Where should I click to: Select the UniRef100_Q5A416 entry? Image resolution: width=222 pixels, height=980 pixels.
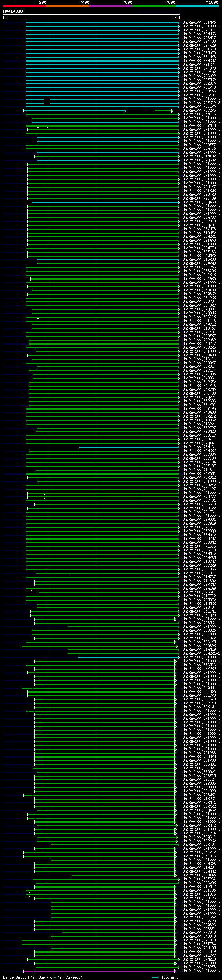(x=199, y=149)
